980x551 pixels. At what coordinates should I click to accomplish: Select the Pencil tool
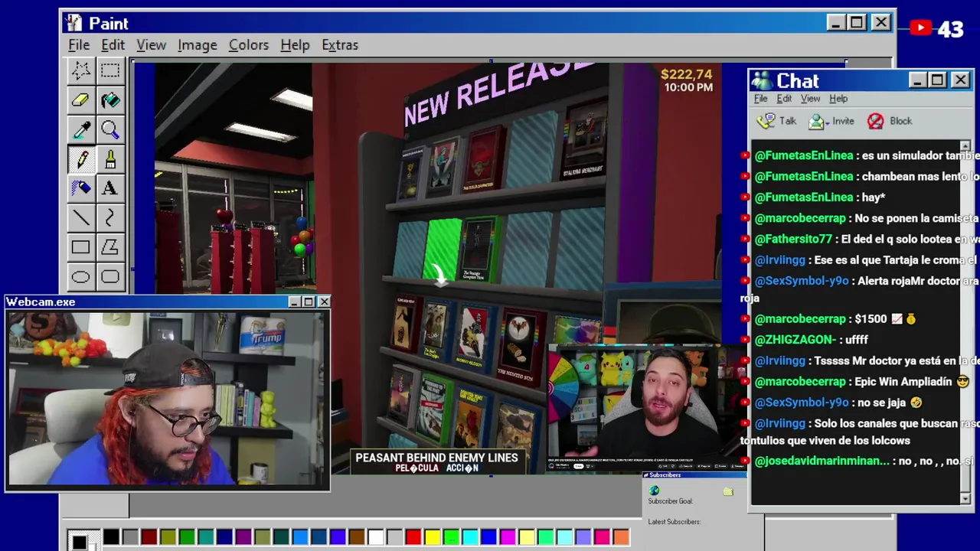(x=80, y=159)
